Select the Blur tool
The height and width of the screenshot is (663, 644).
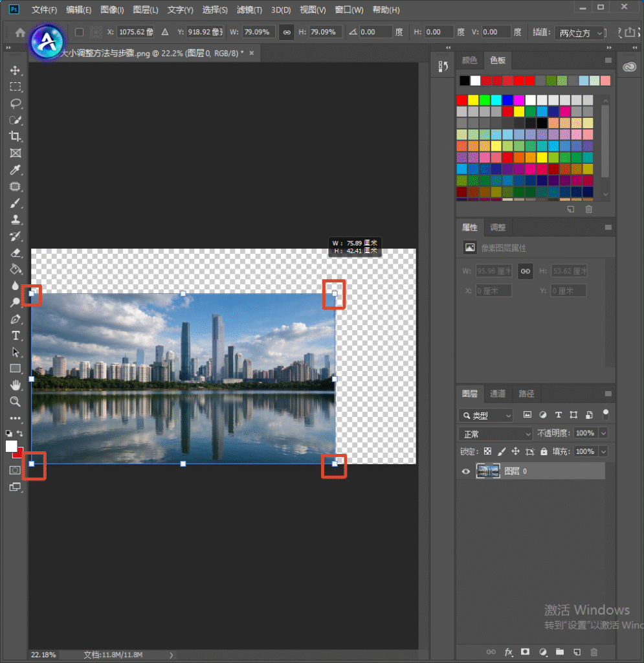point(16,286)
